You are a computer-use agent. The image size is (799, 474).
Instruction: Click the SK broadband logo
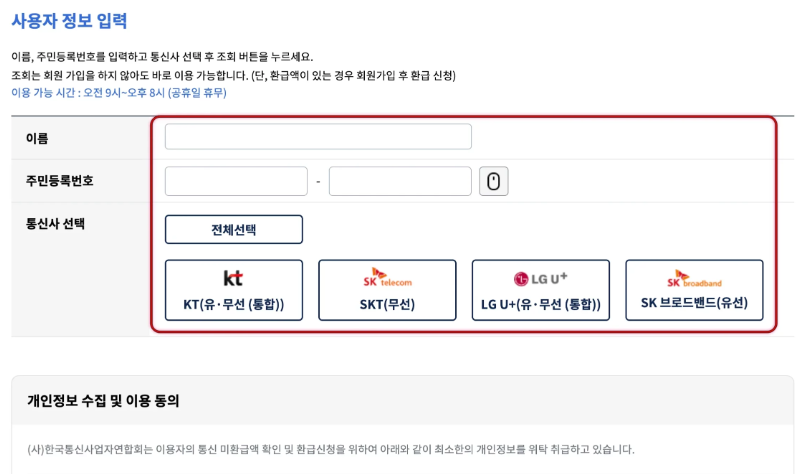click(694, 278)
